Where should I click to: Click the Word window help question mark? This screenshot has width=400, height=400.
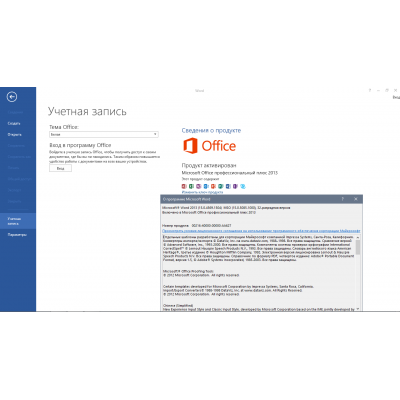(370, 90)
